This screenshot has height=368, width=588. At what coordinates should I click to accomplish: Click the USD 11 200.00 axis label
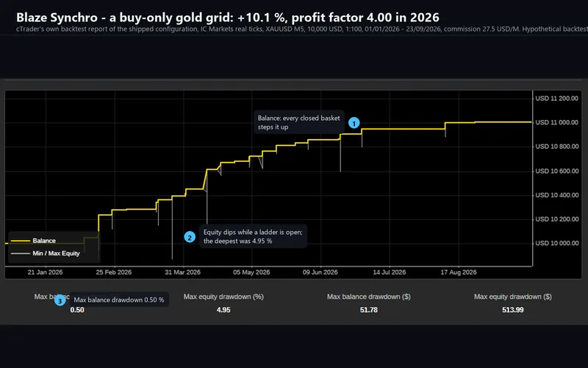[556, 99]
